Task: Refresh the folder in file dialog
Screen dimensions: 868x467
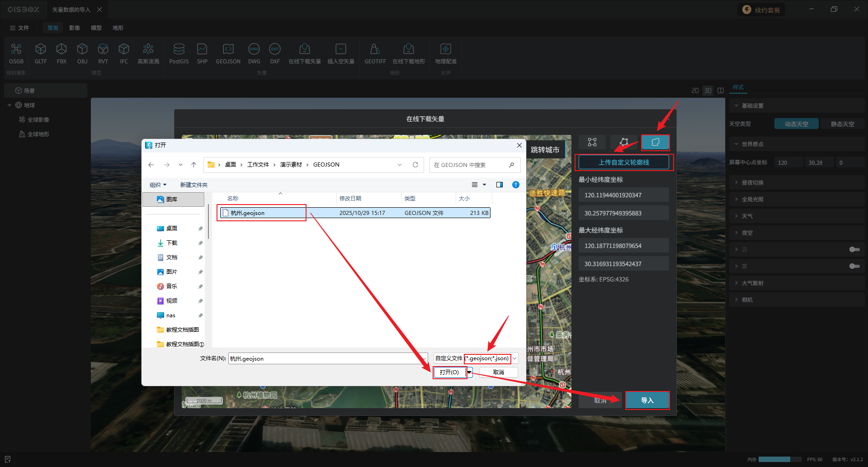Action: pos(415,165)
